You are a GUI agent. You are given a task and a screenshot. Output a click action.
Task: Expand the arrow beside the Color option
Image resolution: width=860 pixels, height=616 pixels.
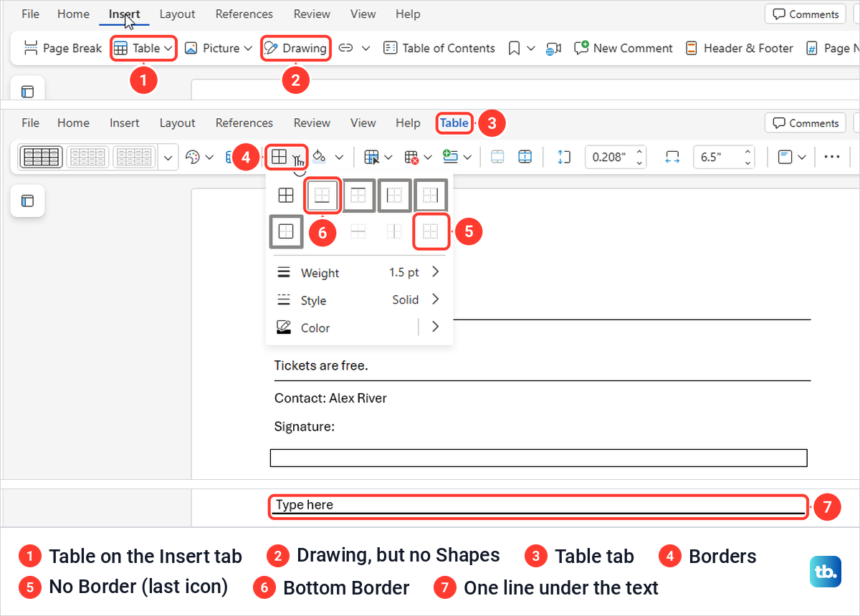435,327
